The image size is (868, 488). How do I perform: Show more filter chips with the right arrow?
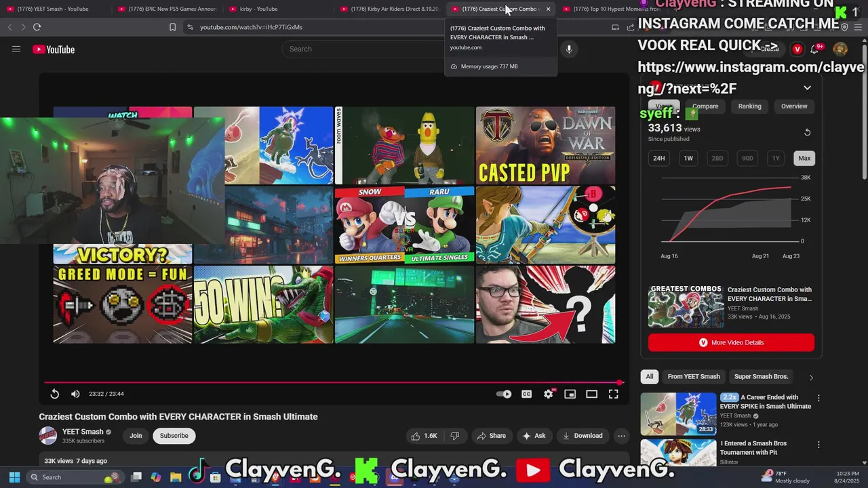tap(811, 378)
